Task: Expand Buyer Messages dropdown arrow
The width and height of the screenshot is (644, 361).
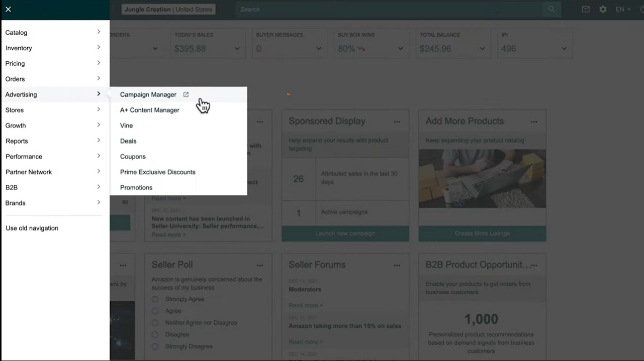Action: [319, 49]
